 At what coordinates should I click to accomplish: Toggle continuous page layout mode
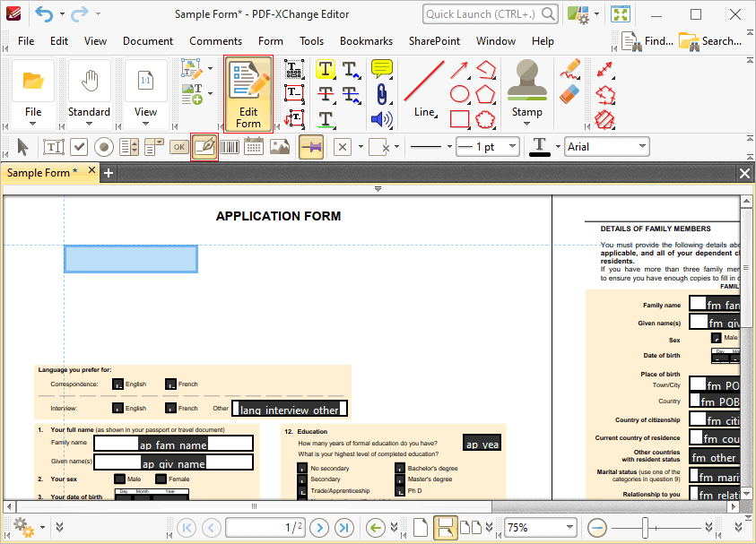tap(446, 527)
